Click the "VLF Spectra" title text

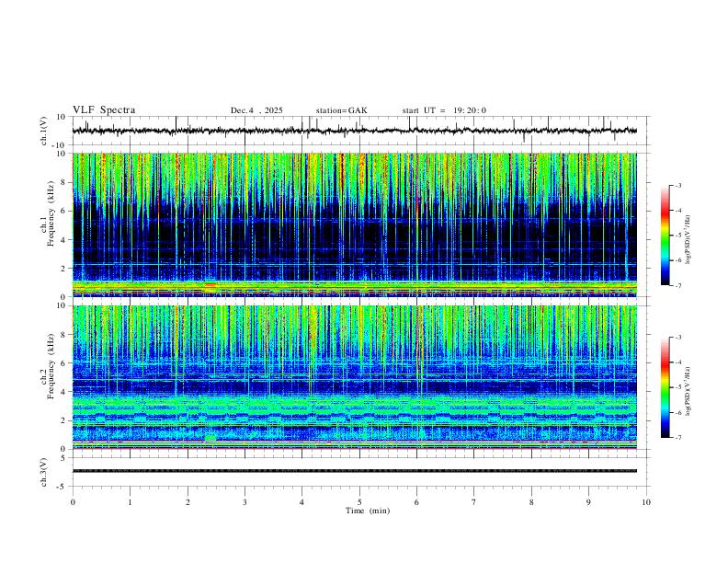[x=104, y=110]
